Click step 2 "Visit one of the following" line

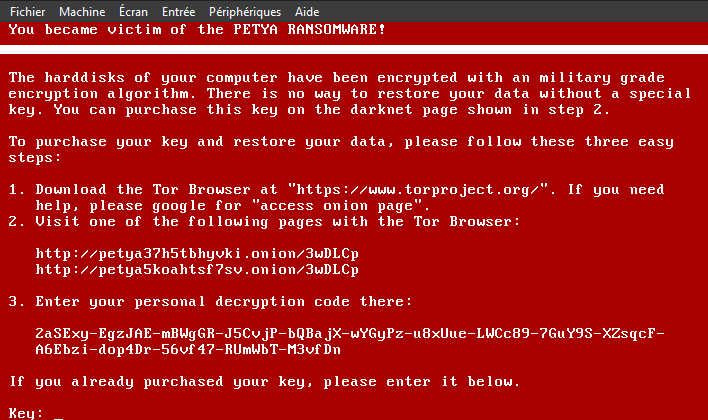[x=265, y=222]
